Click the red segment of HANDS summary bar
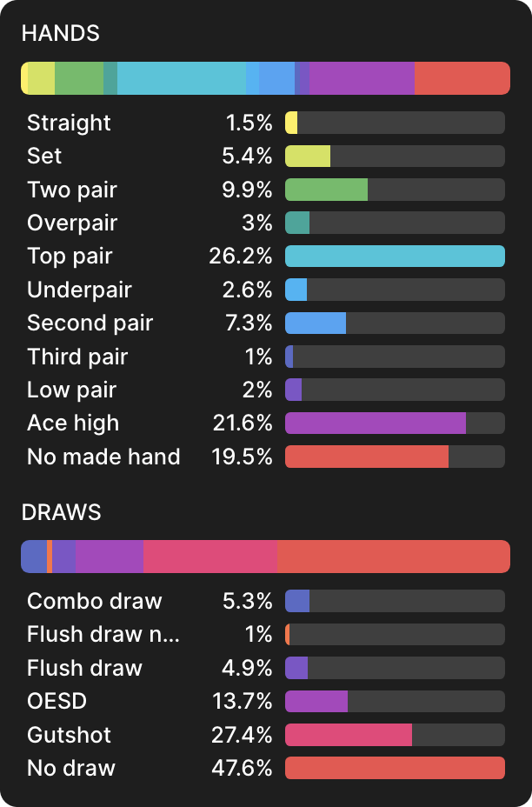532x807 pixels. pos(462,78)
